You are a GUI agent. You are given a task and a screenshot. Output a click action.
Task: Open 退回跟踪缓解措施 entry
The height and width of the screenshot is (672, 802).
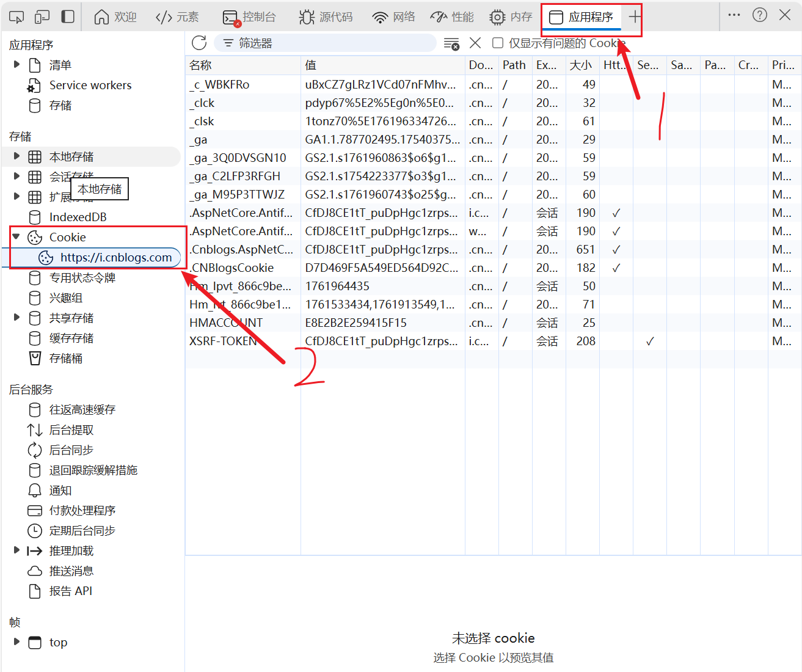click(x=93, y=470)
